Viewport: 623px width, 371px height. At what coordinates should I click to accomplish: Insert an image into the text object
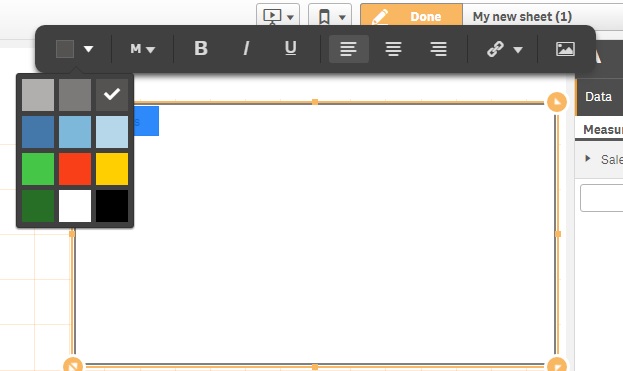(565, 49)
